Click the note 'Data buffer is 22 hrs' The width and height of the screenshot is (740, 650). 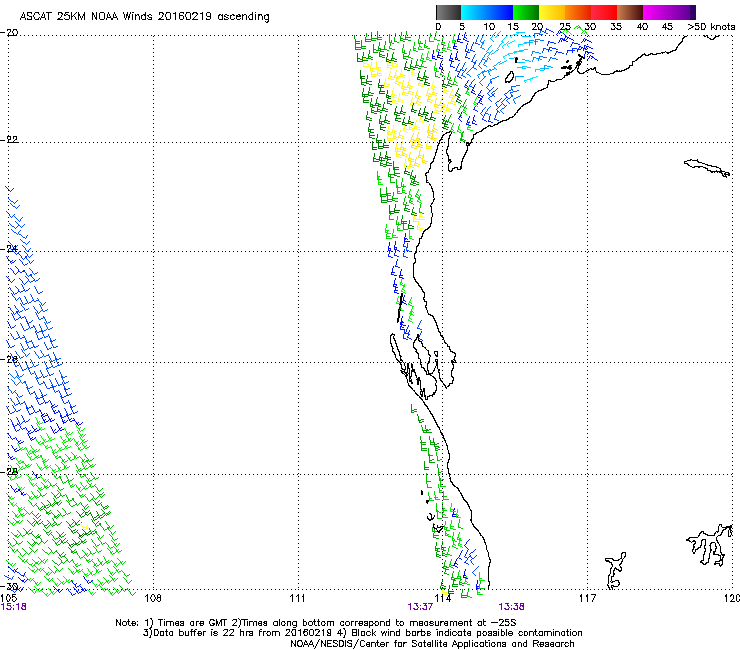point(201,633)
